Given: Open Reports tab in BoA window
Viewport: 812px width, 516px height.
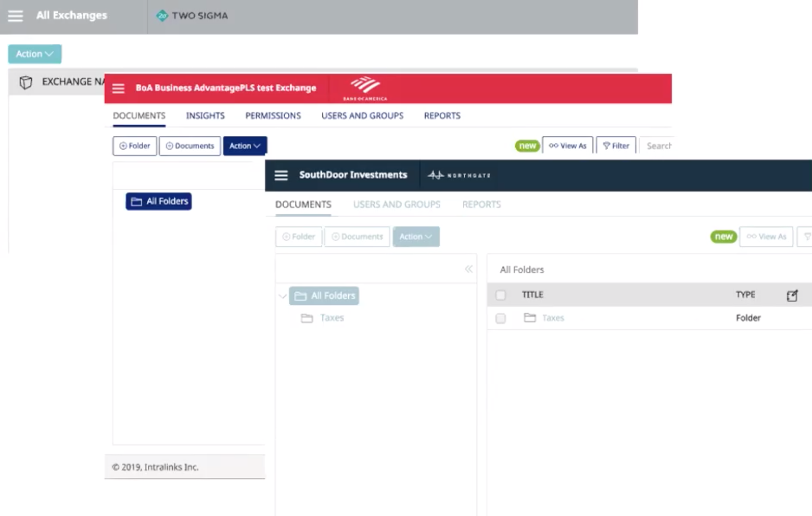Looking at the screenshot, I should (442, 116).
